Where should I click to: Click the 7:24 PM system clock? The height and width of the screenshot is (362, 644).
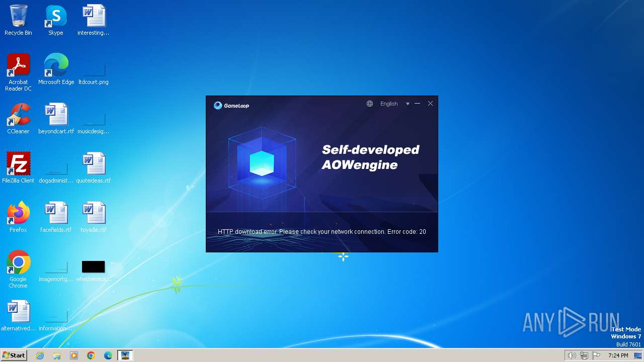coord(618,355)
